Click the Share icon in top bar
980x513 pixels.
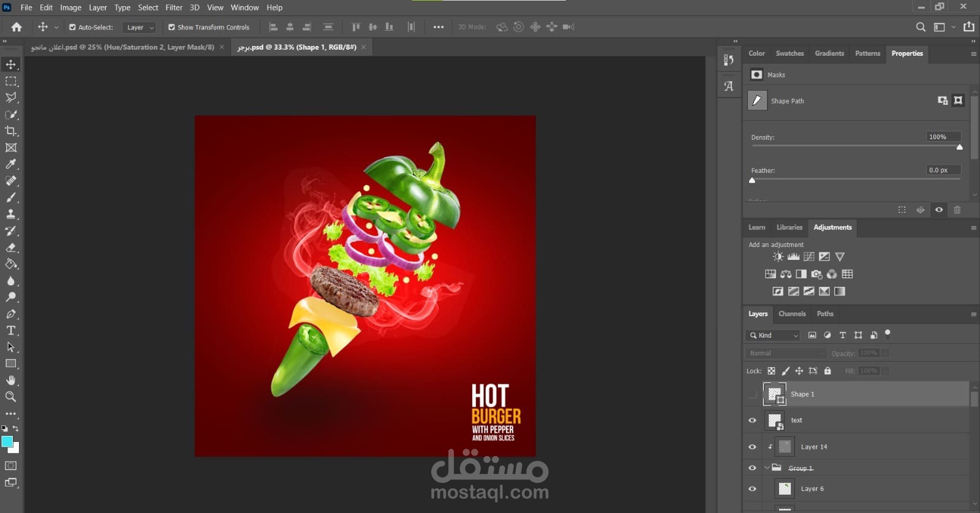969,27
